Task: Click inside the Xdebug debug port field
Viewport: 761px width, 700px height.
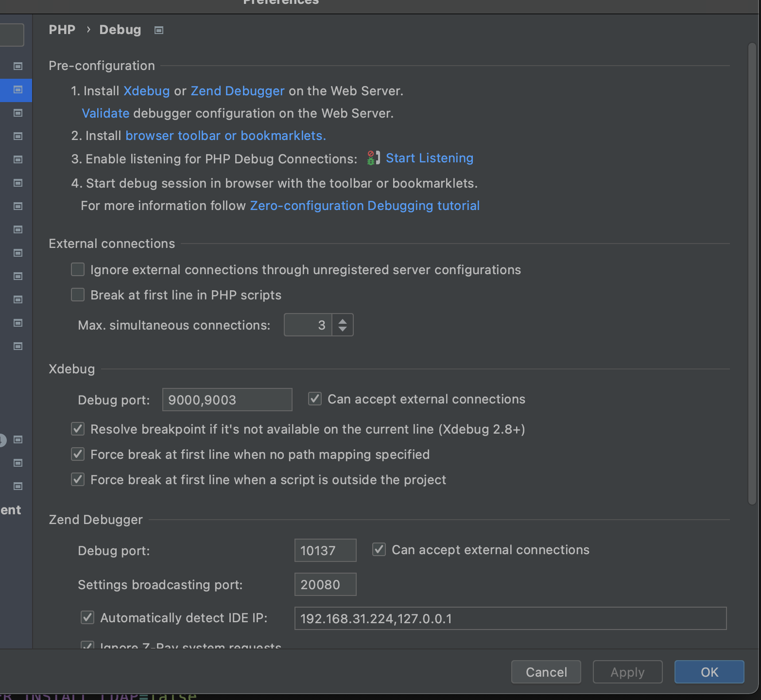Action: coord(226,400)
